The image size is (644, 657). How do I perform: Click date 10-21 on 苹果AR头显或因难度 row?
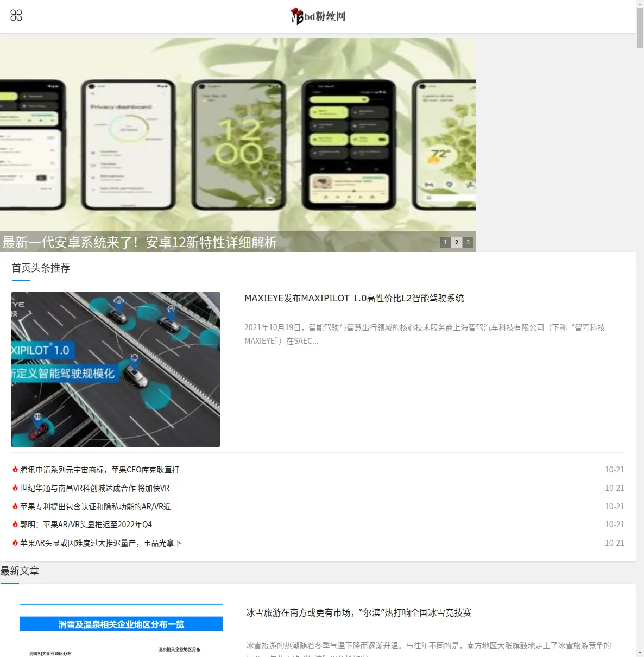[x=615, y=543]
